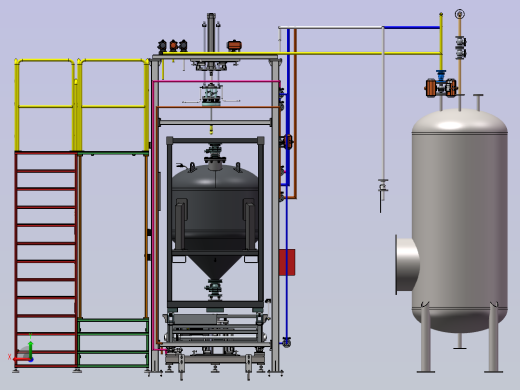Select the blue pipe segment at top right
This screenshot has height=390, width=520.
pyautogui.click(x=411, y=27)
